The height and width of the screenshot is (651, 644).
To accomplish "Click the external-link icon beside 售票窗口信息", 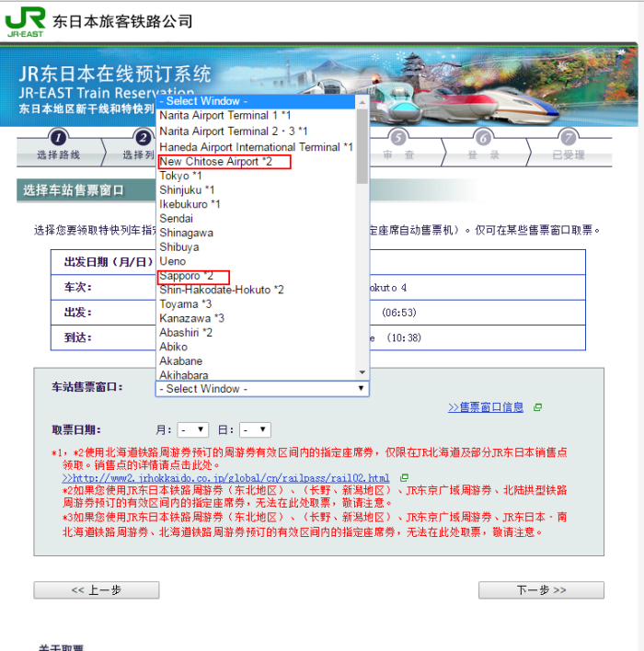I will (537, 407).
